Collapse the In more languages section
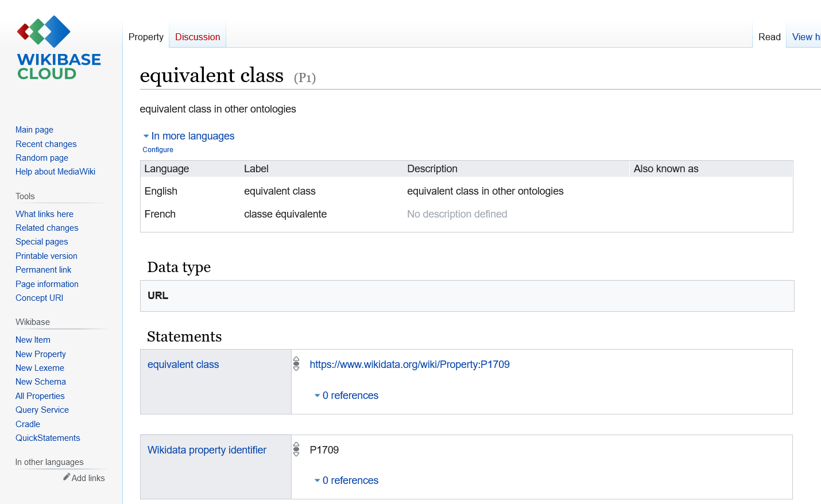The height and width of the screenshot is (504, 821). tap(189, 136)
